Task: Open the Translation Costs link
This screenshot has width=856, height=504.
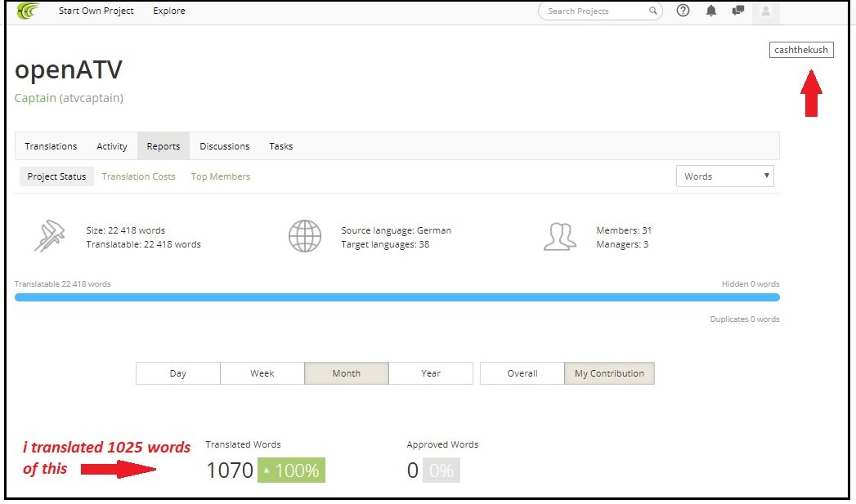Action: (138, 176)
